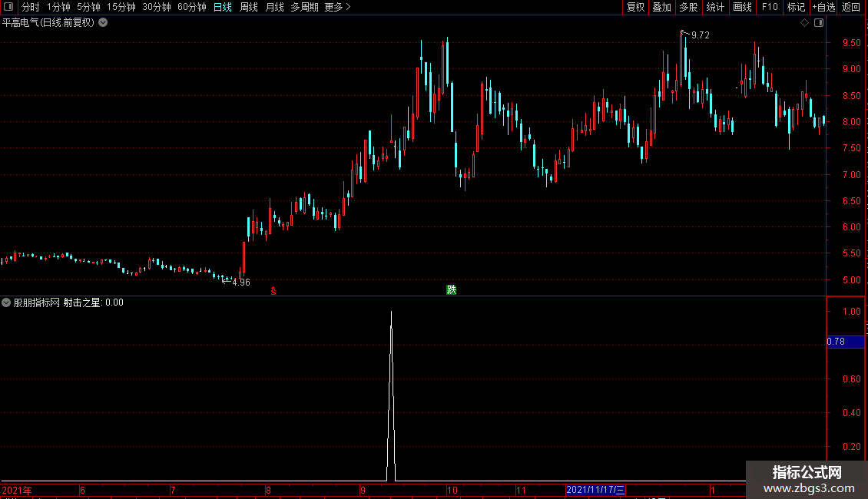Click the 2021/11/17/三 date marker
Image resolution: width=868 pixels, height=499 pixels.
click(x=595, y=490)
